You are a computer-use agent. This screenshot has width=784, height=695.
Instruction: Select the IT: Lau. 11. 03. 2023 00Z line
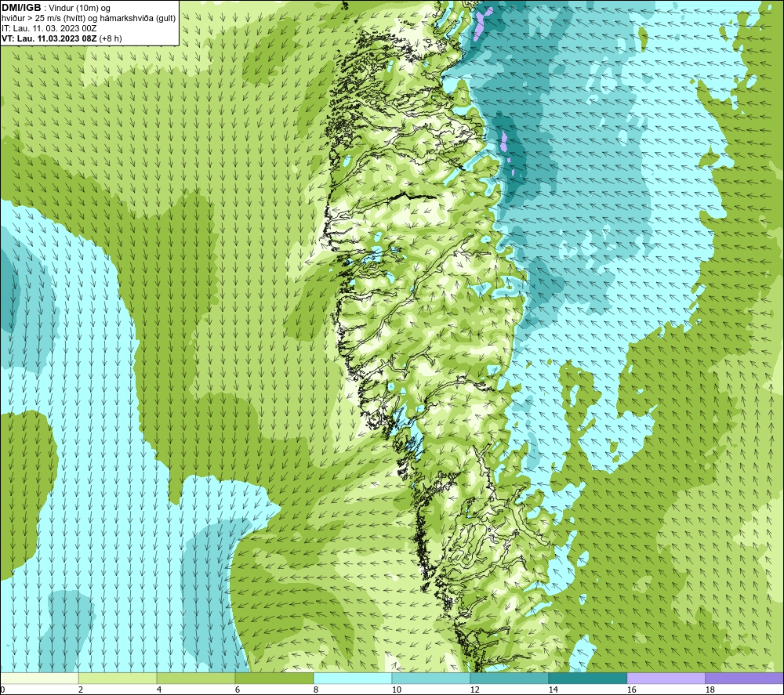[x=49, y=28]
